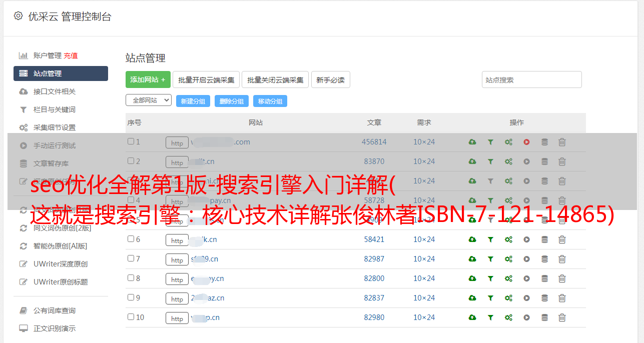Select the checkbox for row 7

(x=131, y=258)
